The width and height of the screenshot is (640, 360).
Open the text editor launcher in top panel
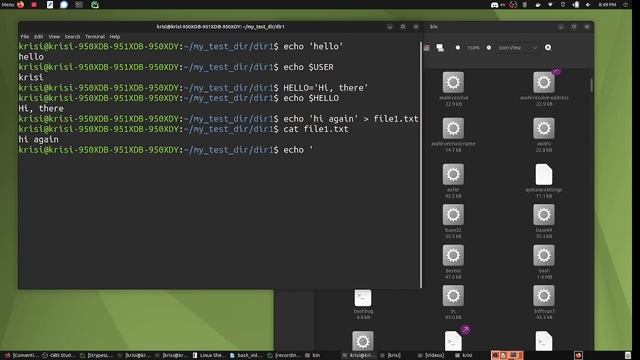click(50, 4)
